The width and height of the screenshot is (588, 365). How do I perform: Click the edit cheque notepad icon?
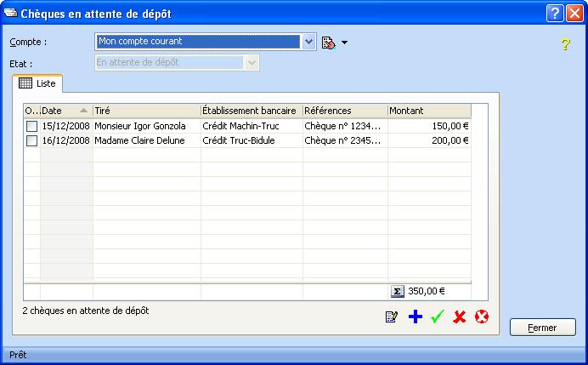[392, 317]
